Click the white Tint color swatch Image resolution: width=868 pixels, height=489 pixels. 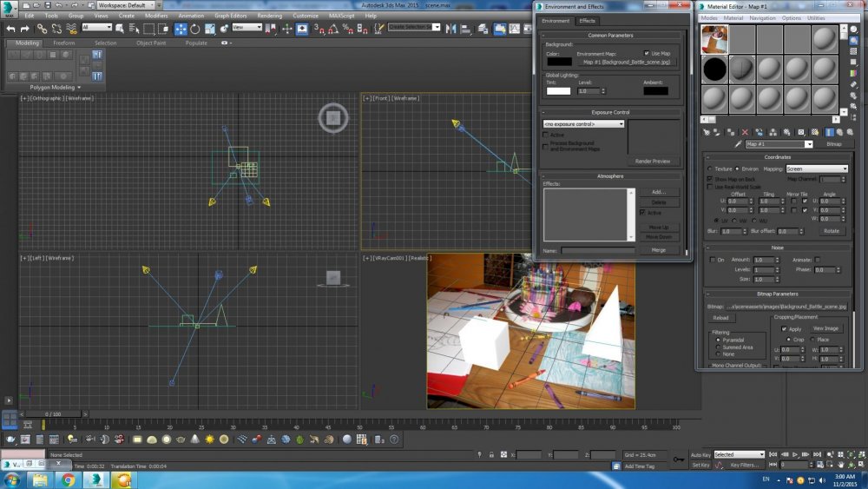click(x=558, y=90)
